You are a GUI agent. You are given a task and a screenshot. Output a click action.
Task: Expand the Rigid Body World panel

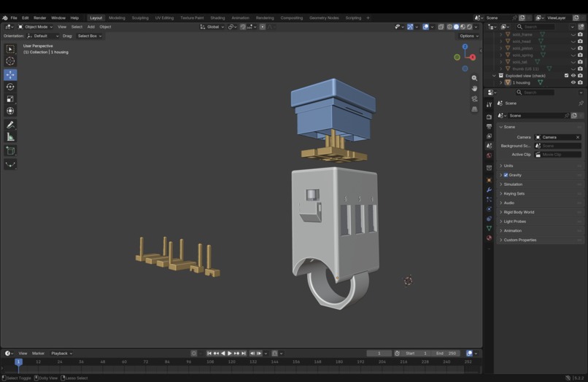click(540, 212)
